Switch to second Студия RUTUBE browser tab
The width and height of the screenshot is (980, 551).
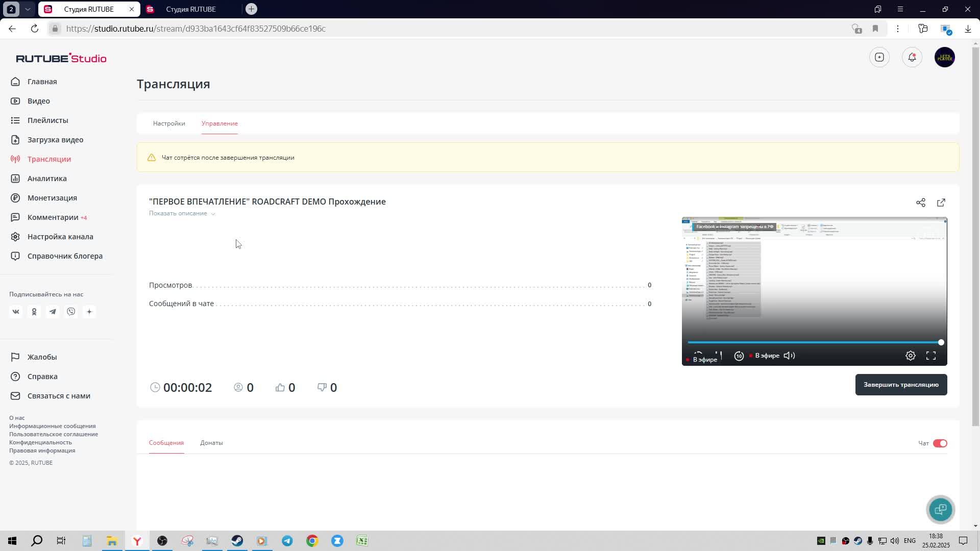(x=190, y=9)
